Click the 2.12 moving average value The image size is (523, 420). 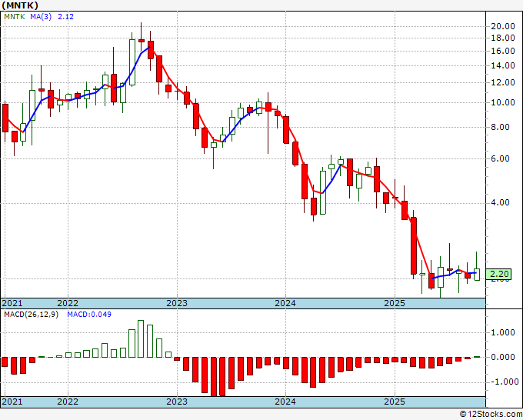tap(65, 16)
